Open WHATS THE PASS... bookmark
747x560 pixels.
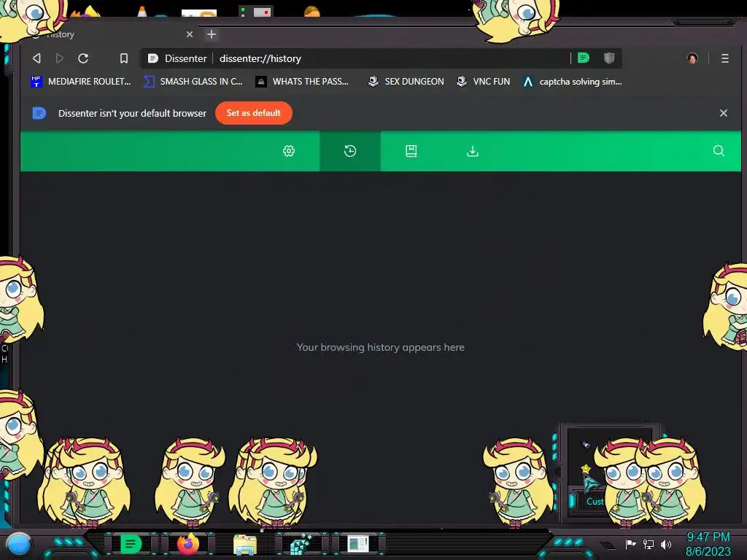coord(302,82)
